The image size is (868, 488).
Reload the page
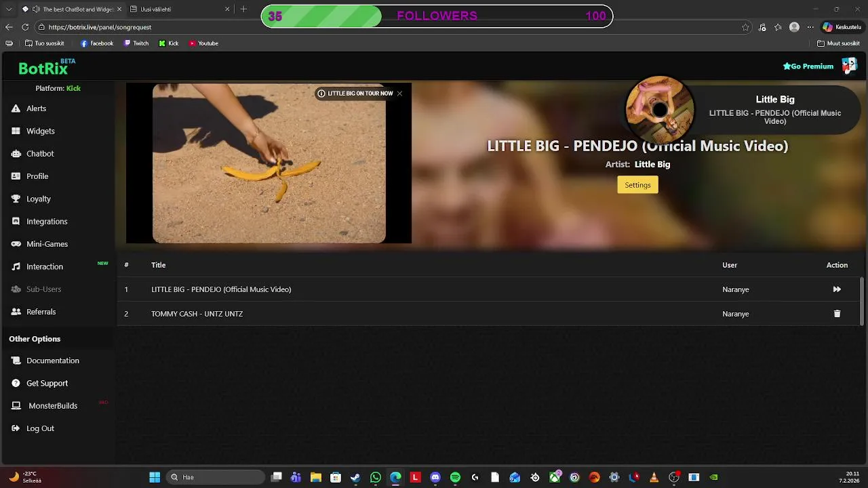pyautogui.click(x=25, y=27)
